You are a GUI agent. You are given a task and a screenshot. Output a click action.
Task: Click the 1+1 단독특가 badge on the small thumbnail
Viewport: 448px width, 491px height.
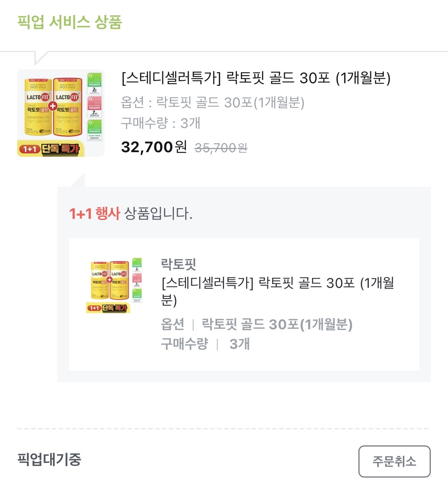coord(108,308)
